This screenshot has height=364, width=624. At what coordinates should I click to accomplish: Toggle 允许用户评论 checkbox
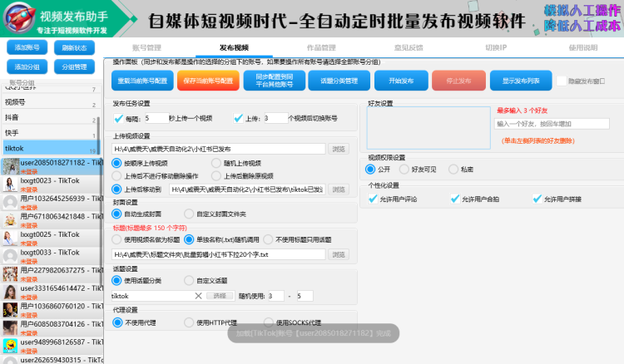click(x=373, y=199)
